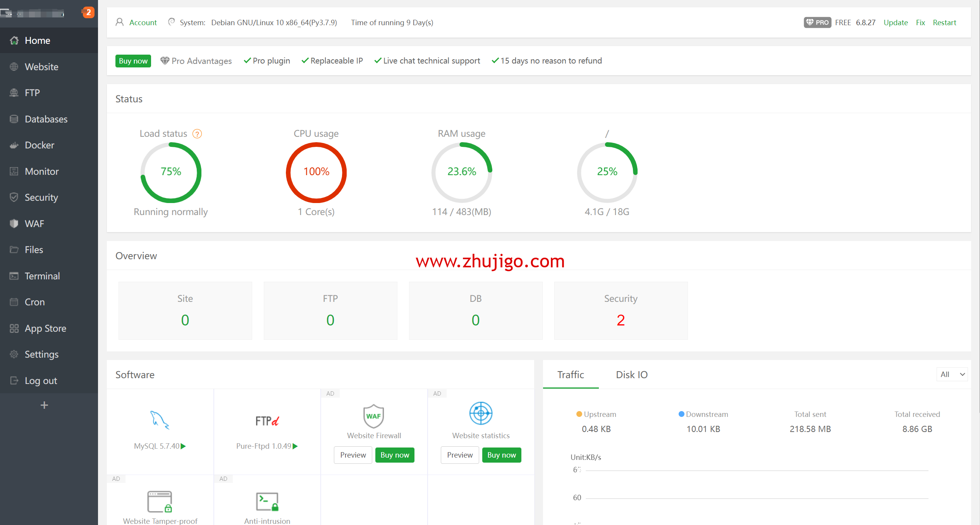Image resolution: width=980 pixels, height=525 pixels.
Task: Preview the Website Firewall plugin
Action: 353,455
